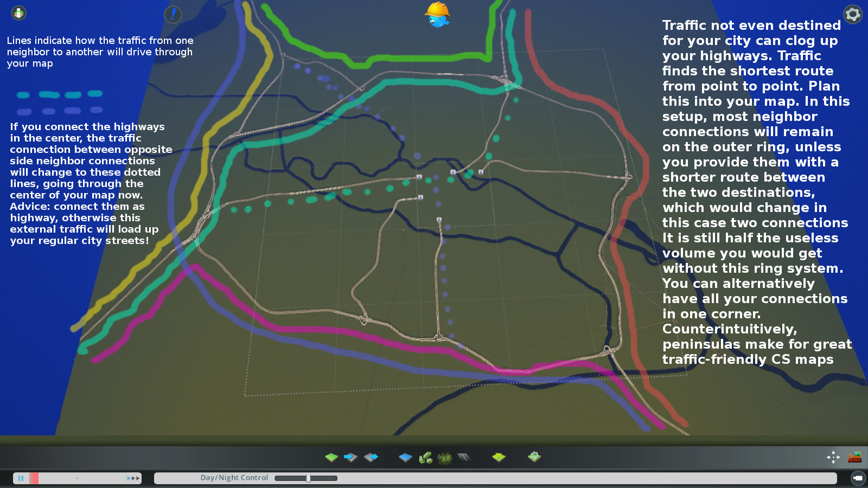868x488 pixels.
Task: Open the options gear menu
Action: (852, 14)
